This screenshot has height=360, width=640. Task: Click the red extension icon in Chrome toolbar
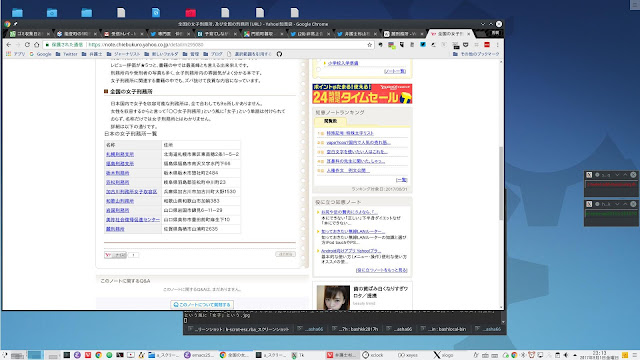click(487, 44)
